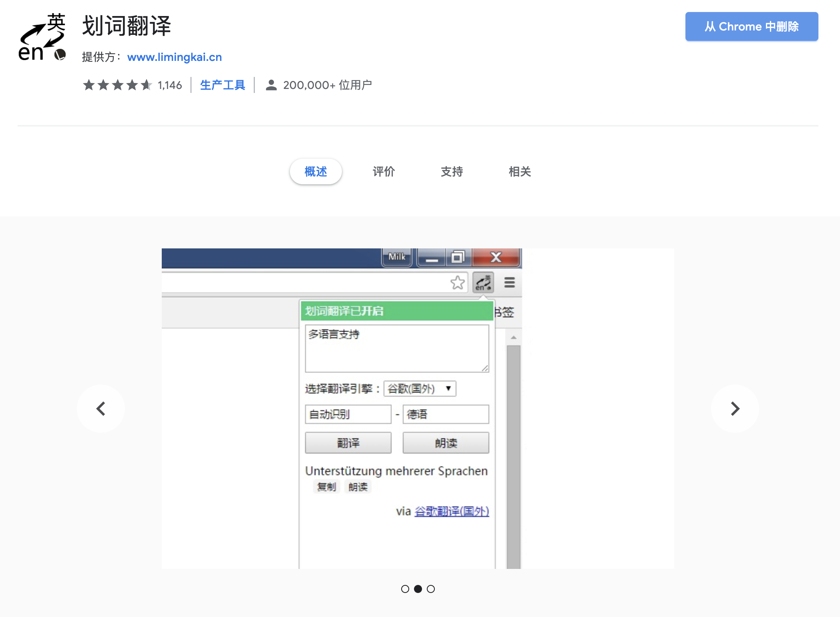Viewport: 840px width, 617px height.
Task: Click the translated text Unterstützung mehrerer Sprachen
Action: (x=396, y=471)
